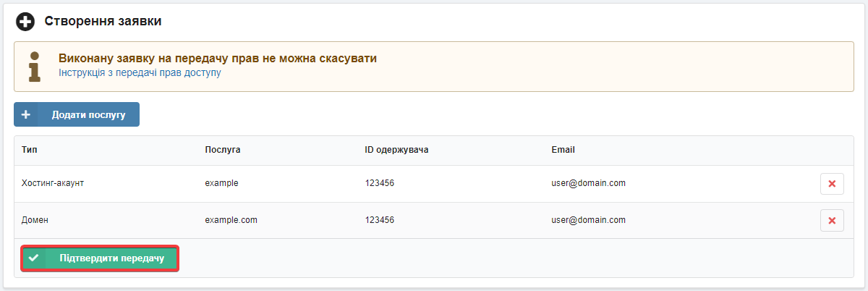Remove the Домен row using red X
868x291 pixels.
(832, 220)
